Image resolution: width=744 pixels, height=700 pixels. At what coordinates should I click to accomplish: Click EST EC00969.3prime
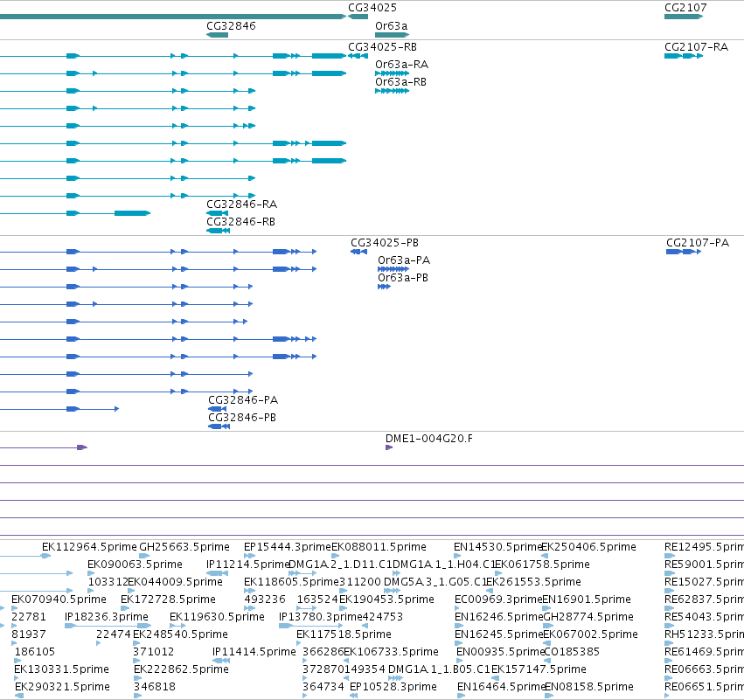click(498, 600)
